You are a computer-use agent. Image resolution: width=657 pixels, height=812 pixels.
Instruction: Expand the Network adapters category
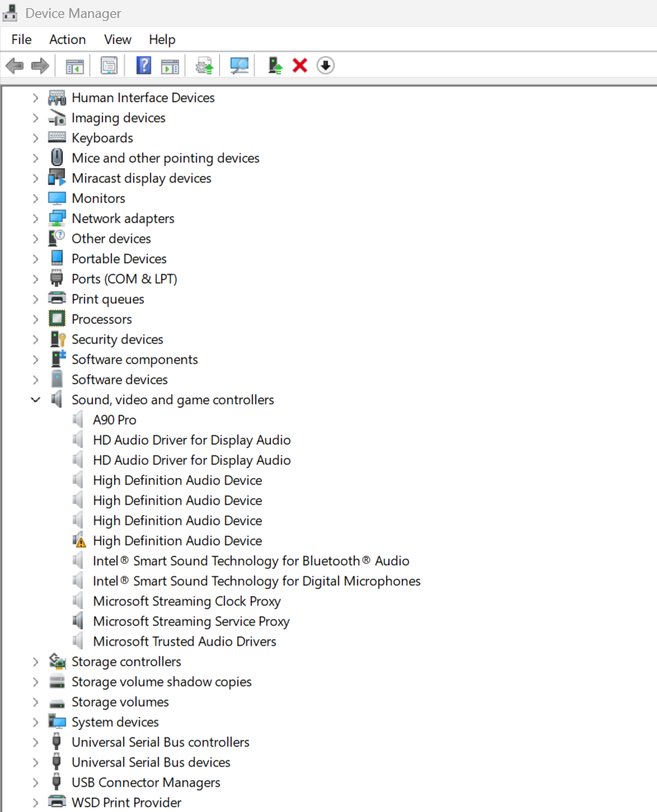point(35,218)
